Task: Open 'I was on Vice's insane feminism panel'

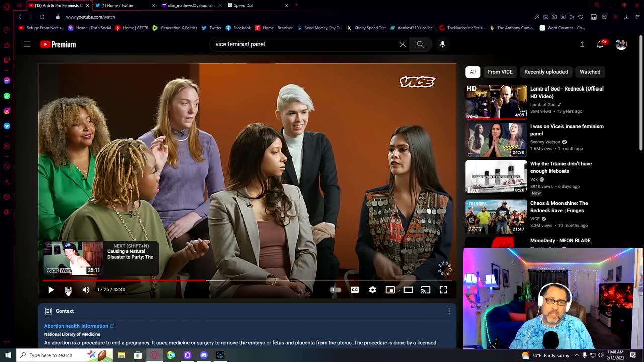Action: click(567, 130)
